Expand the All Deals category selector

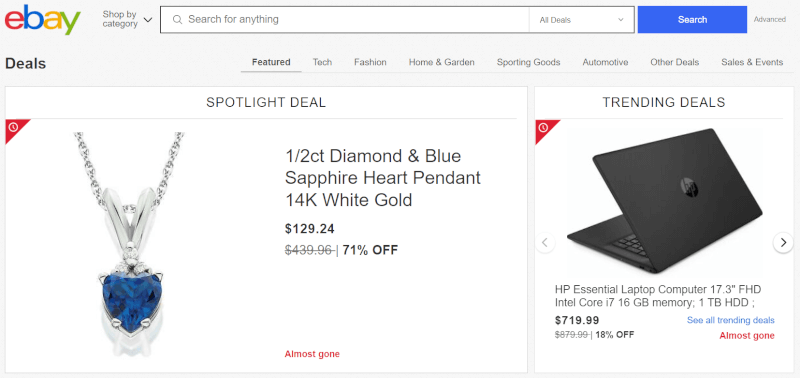582,20
